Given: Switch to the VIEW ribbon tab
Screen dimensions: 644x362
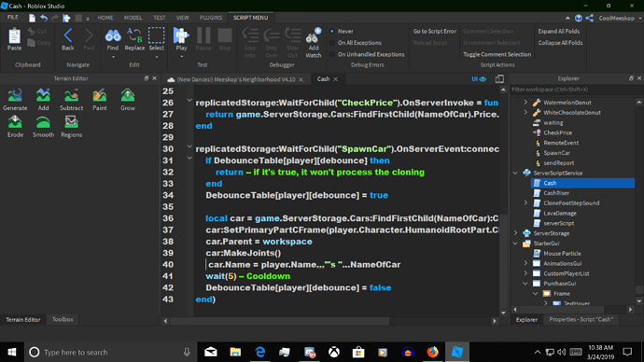Looking at the screenshot, I should (x=182, y=18).
